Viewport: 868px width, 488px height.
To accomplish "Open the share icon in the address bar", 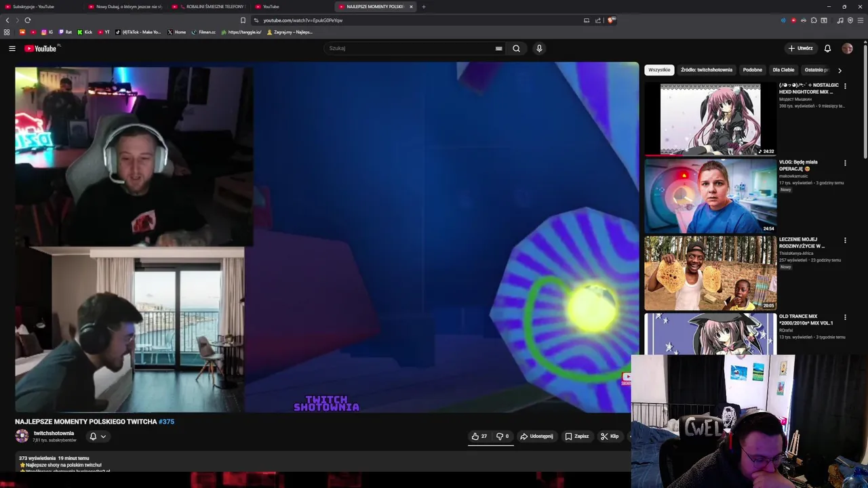I will point(598,20).
